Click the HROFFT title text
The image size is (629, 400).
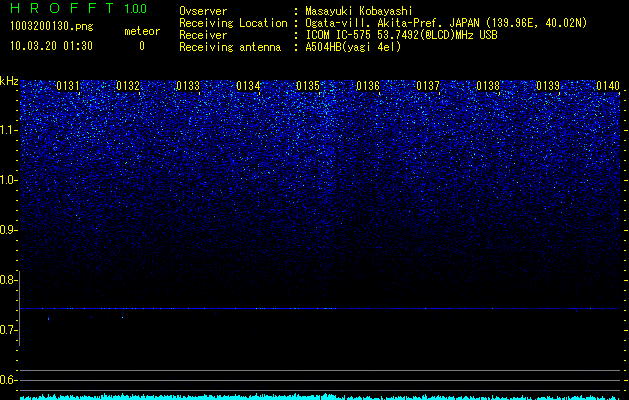coord(62,8)
